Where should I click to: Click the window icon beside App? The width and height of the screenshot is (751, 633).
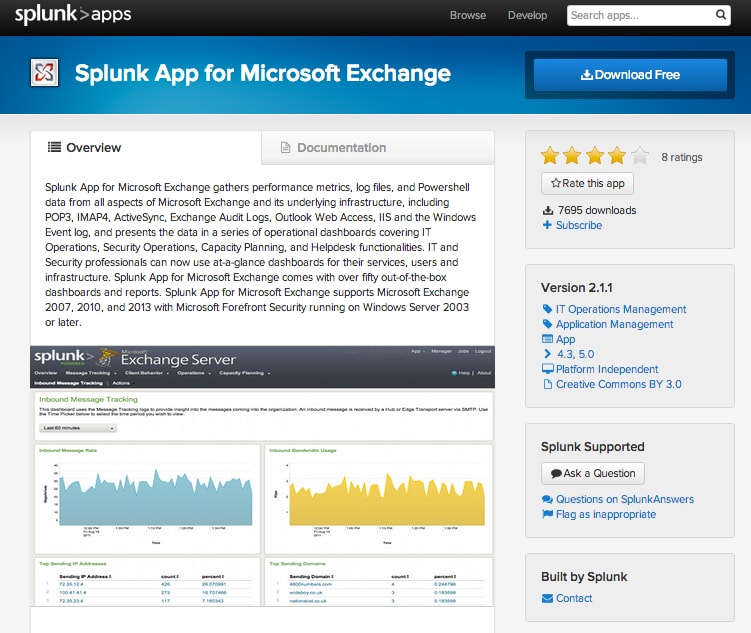pyautogui.click(x=547, y=339)
